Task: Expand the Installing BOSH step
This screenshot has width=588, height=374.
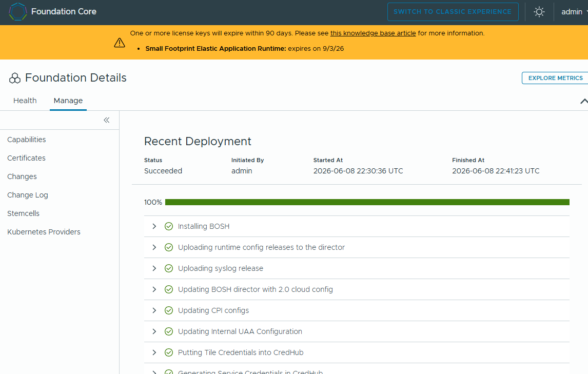Action: 154,226
